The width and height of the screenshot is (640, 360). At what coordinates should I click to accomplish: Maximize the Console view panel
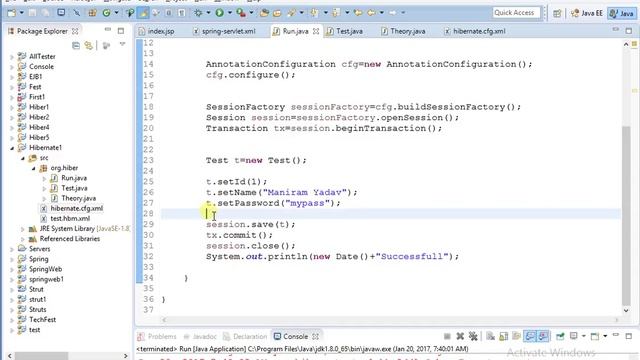point(629,336)
